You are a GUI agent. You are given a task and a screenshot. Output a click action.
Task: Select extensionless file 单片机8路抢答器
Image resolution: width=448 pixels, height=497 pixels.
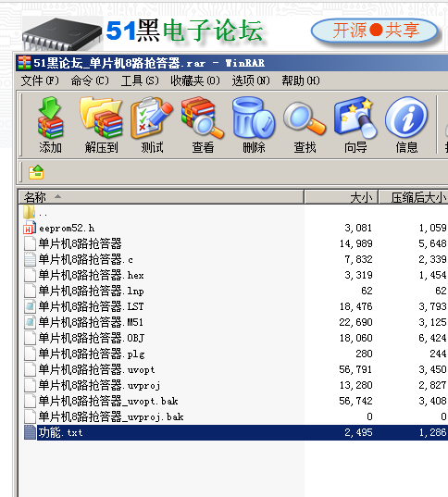tap(80, 243)
